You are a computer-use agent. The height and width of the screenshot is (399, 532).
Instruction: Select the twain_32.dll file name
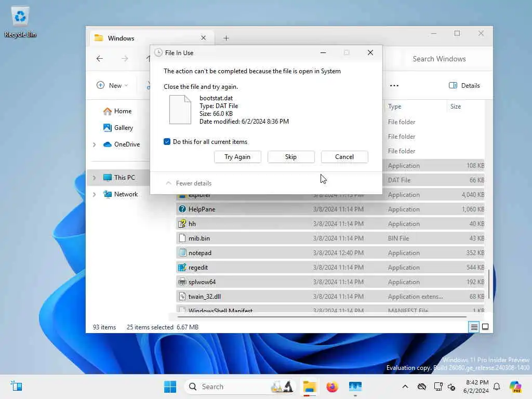point(205,297)
